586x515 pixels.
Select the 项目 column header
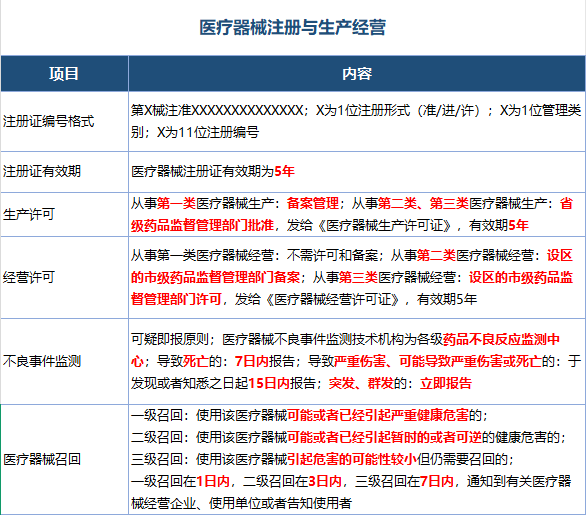pos(64,74)
